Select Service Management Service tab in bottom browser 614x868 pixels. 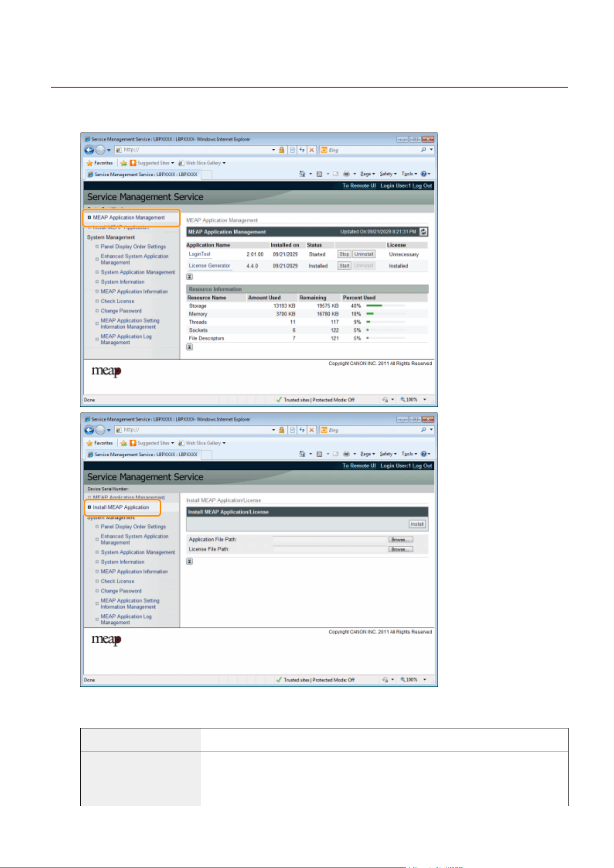142,454
